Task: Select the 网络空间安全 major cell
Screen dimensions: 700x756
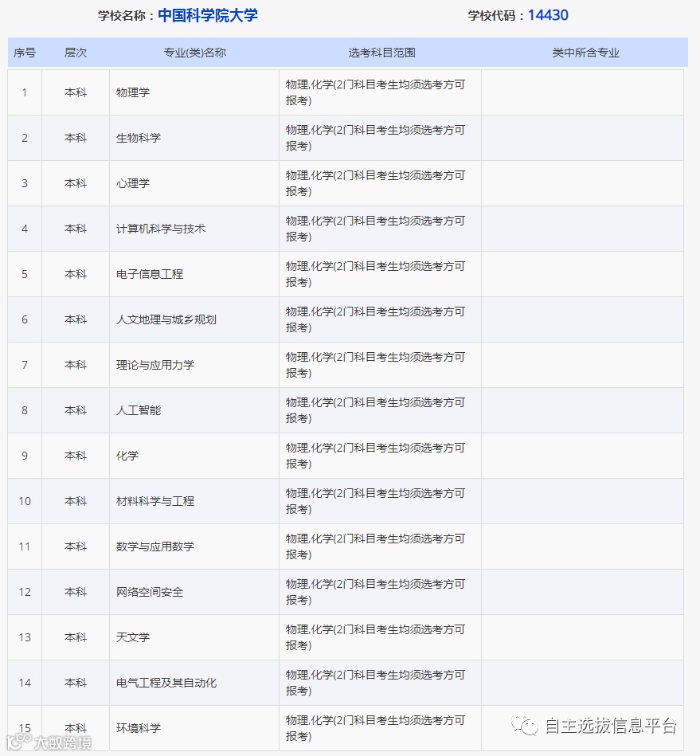Action: (194, 592)
